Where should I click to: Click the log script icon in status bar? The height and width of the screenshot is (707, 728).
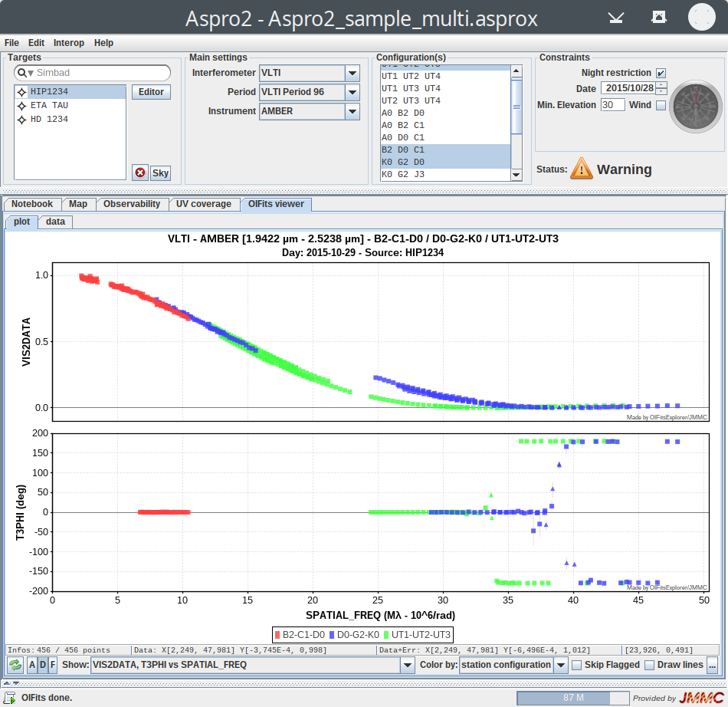10,698
